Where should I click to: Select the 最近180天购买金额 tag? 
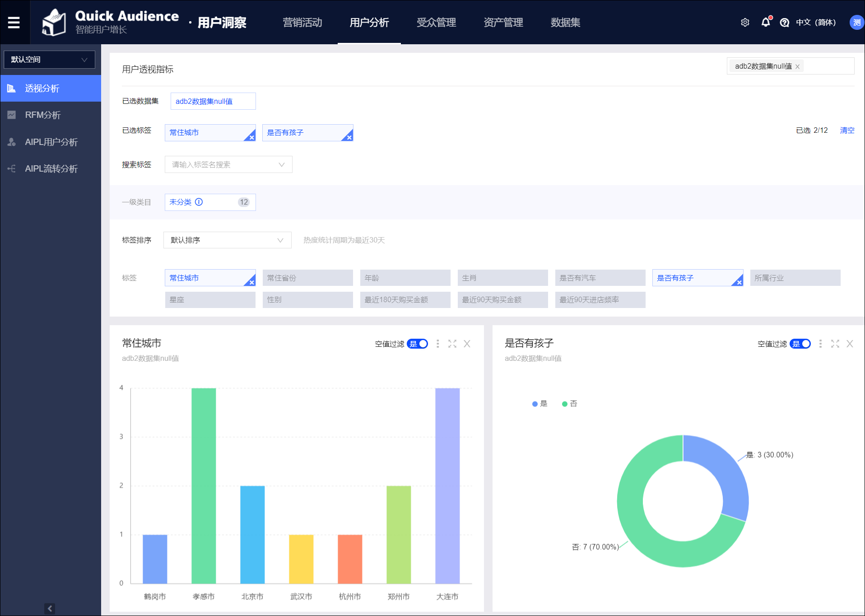[405, 299]
